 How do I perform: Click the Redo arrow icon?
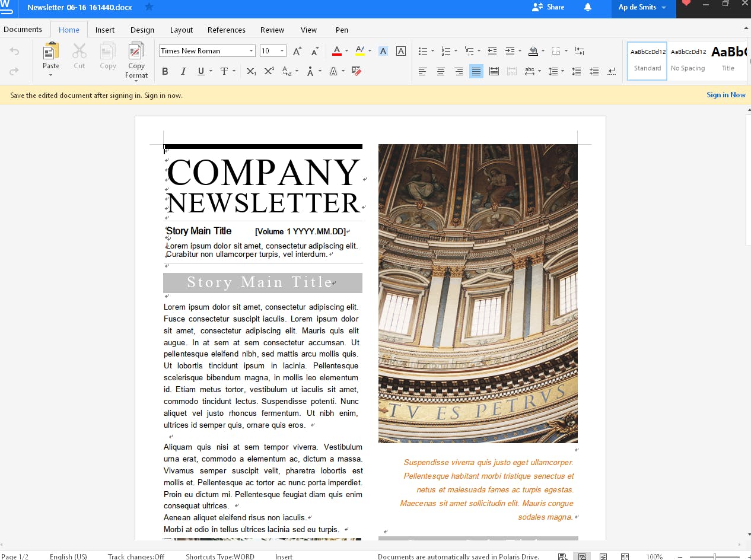click(14, 71)
